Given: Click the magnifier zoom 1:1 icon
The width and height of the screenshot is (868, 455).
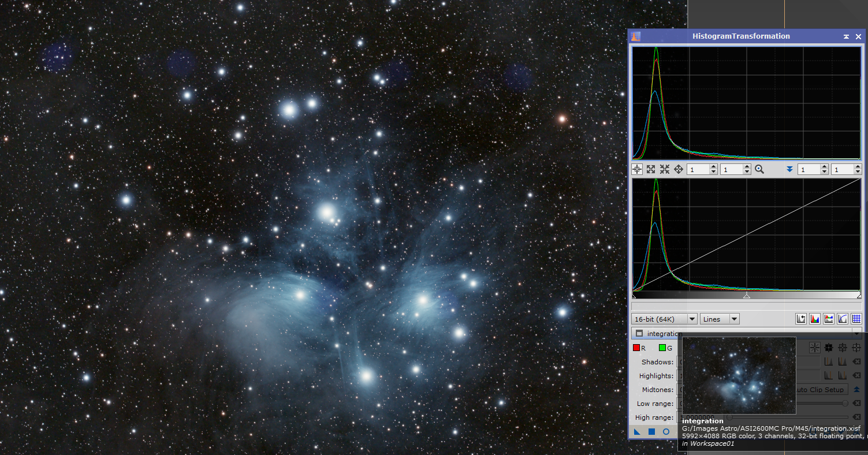Looking at the screenshot, I should click(x=759, y=169).
